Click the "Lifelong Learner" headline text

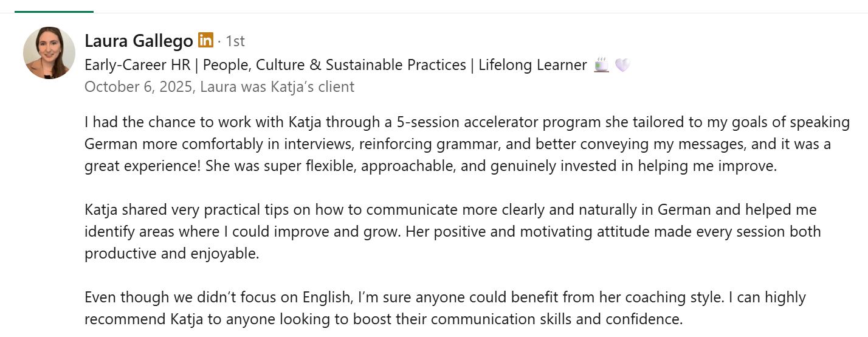click(532, 64)
